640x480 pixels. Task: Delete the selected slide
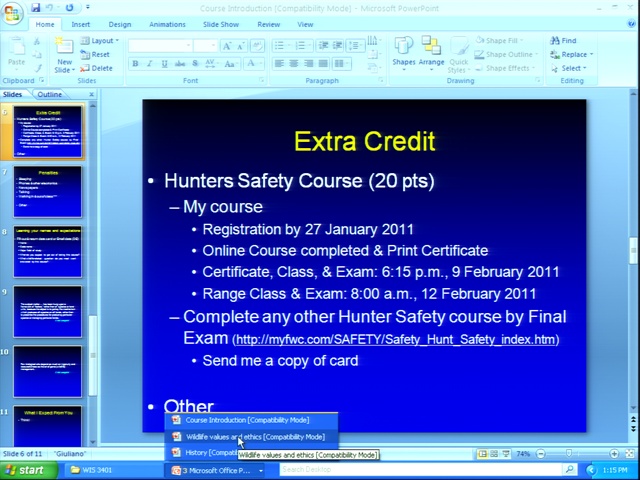point(96,68)
